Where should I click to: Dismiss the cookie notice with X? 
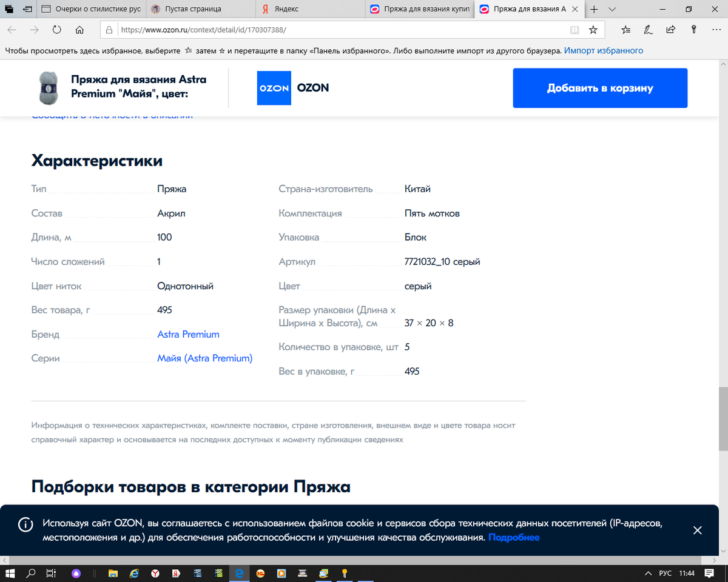698,530
